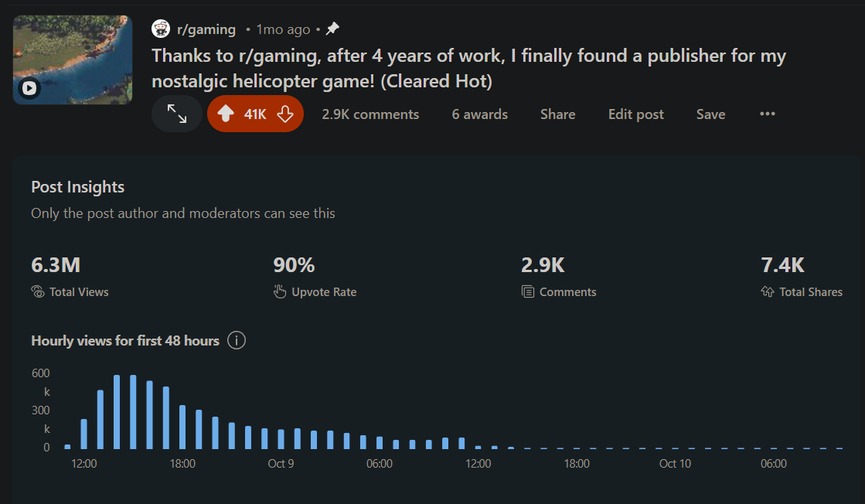This screenshot has height=504, width=865.
Task: Click the 'Total Views' label
Action: click(79, 291)
